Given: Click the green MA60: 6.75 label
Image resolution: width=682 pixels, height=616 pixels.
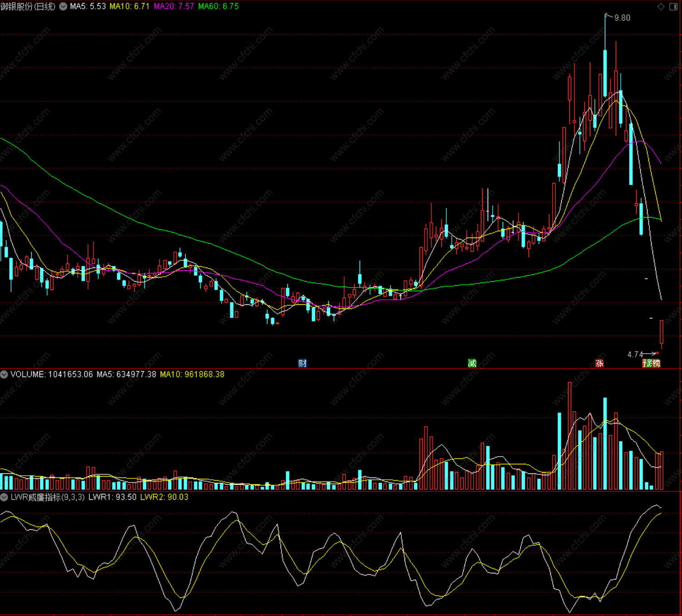Looking at the screenshot, I should coord(218,6).
